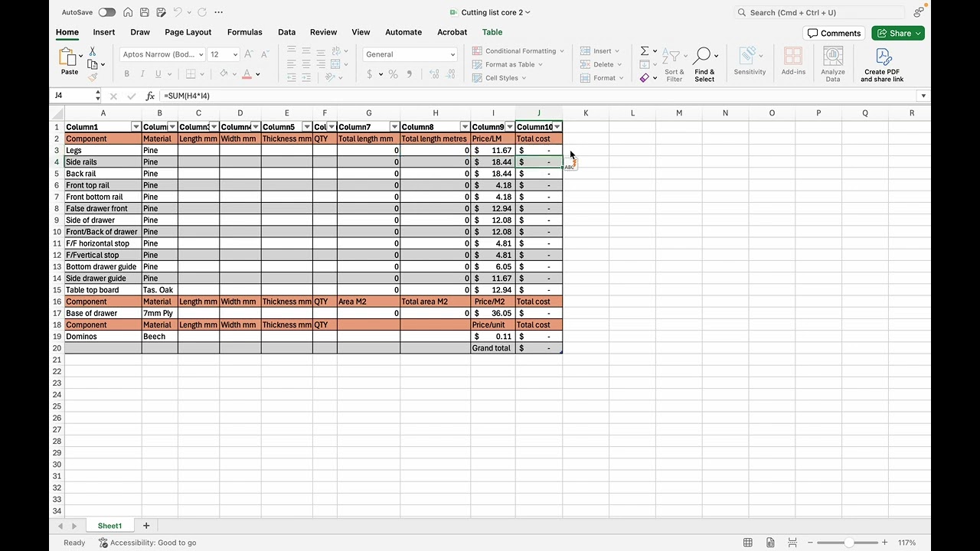
Task: Click the Redo arrow icon
Action: pos(202,12)
